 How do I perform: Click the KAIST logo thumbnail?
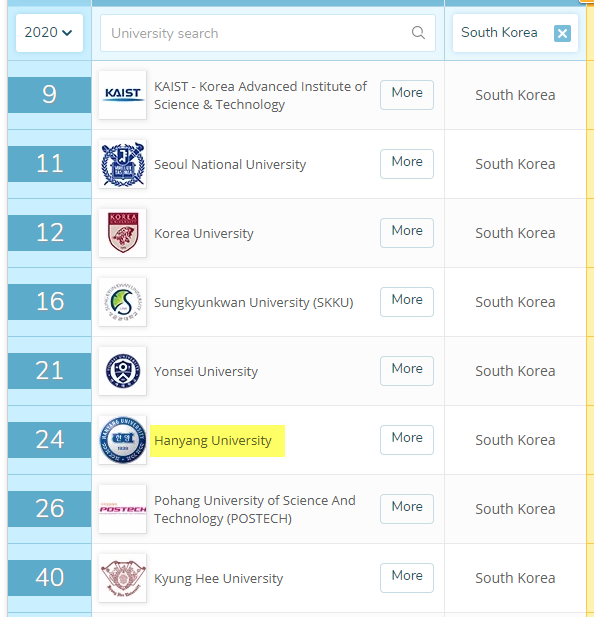[x=122, y=95]
